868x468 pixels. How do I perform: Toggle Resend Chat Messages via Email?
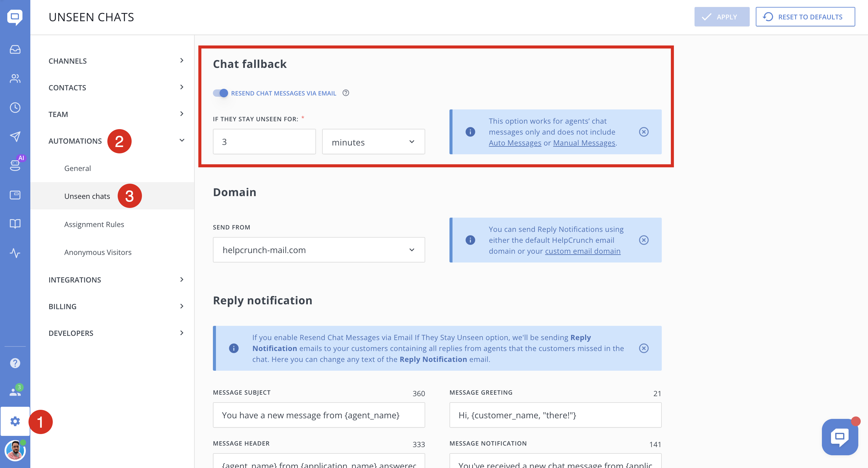(221, 93)
